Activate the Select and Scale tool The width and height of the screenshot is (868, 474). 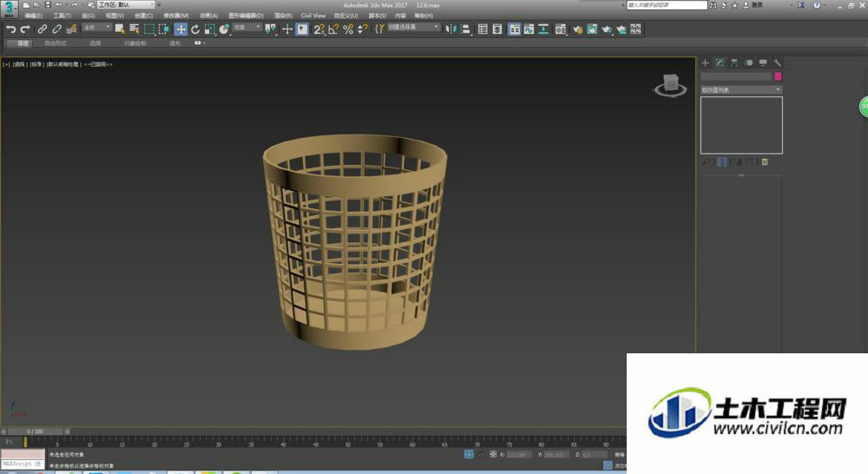(209, 30)
